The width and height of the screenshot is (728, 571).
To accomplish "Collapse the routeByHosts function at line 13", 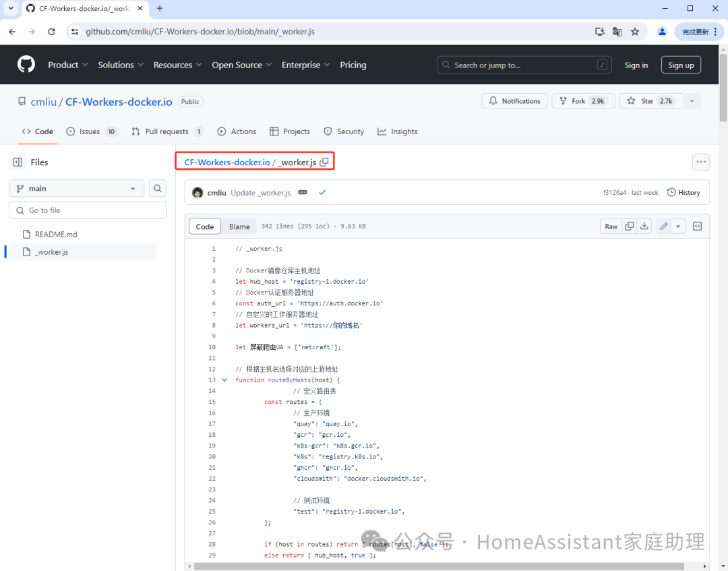I will point(224,380).
